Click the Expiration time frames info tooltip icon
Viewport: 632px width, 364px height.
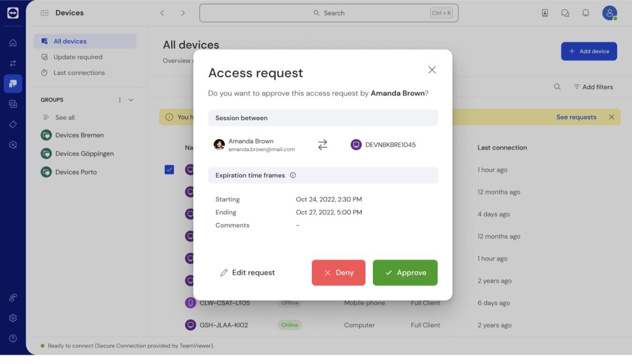click(x=293, y=175)
